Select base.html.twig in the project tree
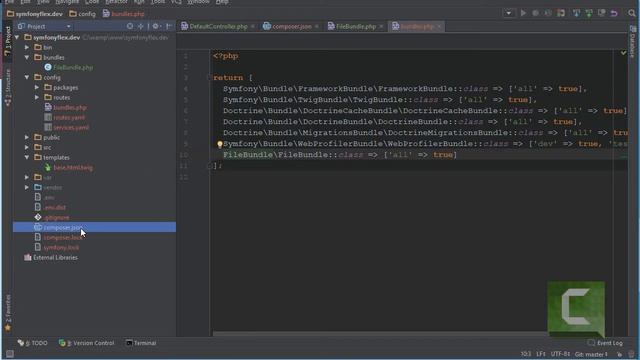Viewport: 640px width, 360px height. tap(69, 167)
